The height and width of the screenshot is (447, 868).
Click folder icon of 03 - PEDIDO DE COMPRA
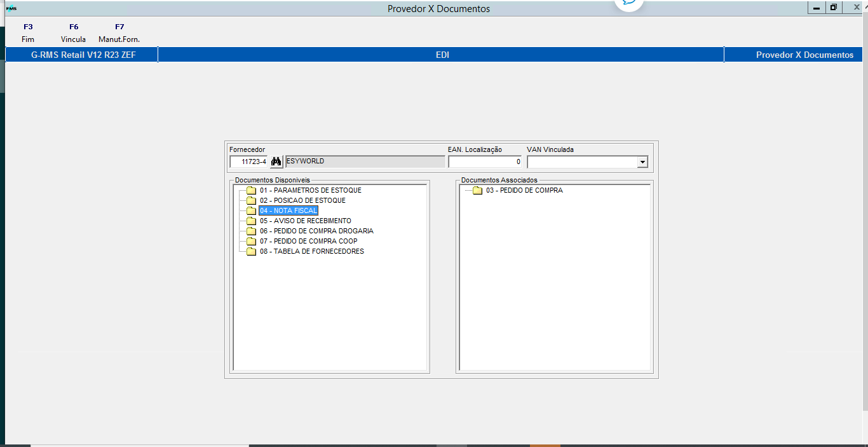[x=478, y=190]
